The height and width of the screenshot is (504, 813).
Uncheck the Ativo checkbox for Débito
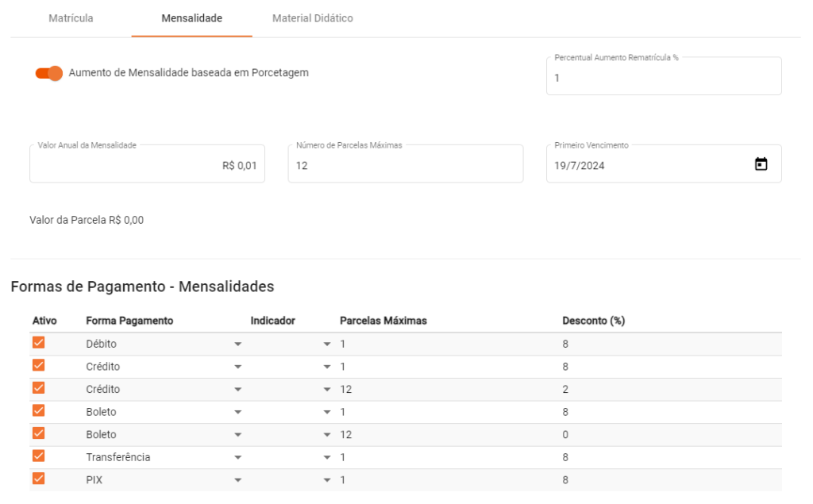(x=38, y=343)
